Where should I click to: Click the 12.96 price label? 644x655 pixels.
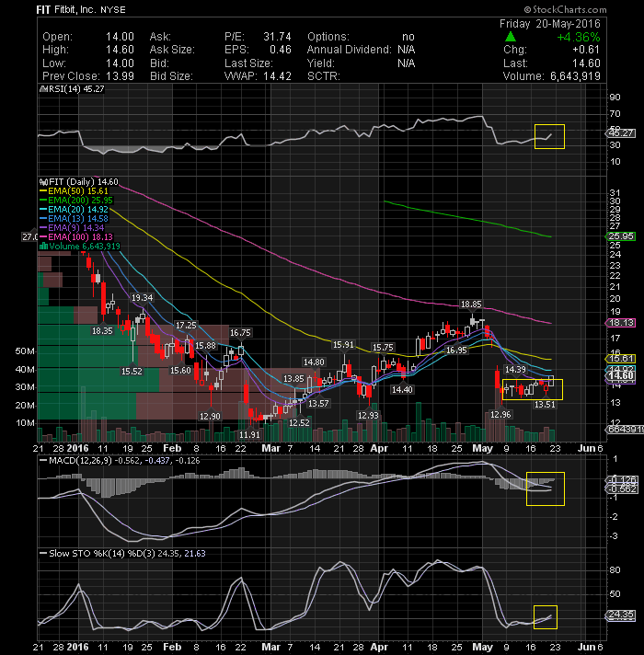pos(500,414)
